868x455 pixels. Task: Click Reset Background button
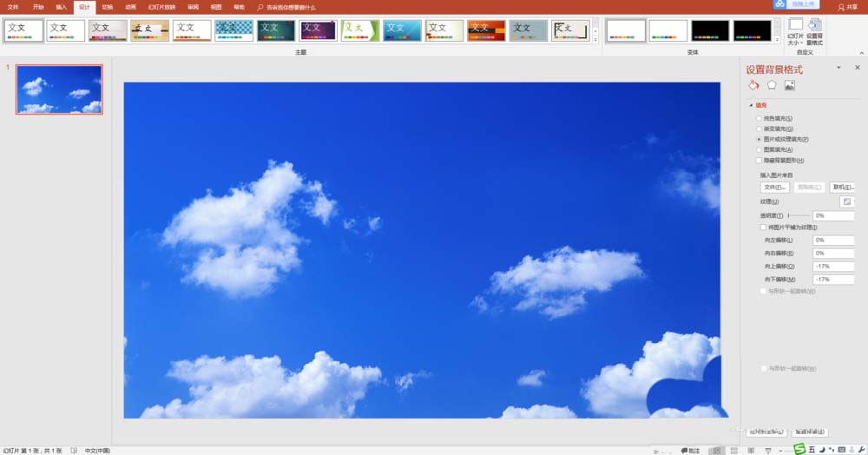pyautogui.click(x=809, y=432)
